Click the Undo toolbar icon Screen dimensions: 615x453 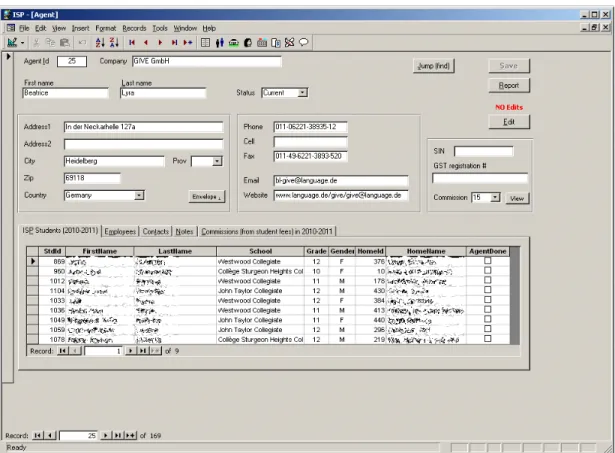tap(82, 42)
